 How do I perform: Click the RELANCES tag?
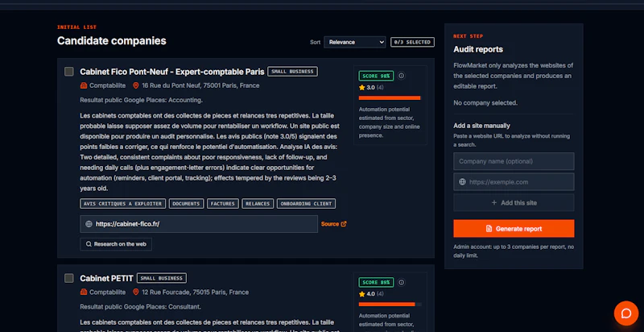pos(258,204)
